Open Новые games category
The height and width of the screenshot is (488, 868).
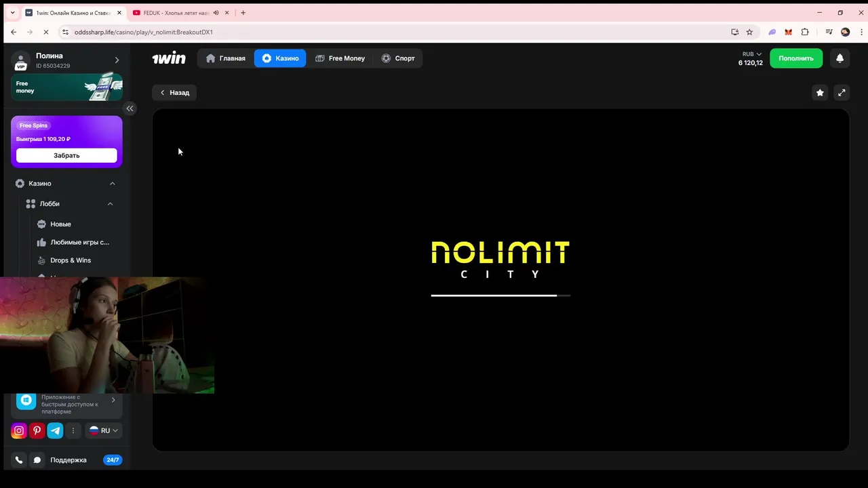[60, 224]
